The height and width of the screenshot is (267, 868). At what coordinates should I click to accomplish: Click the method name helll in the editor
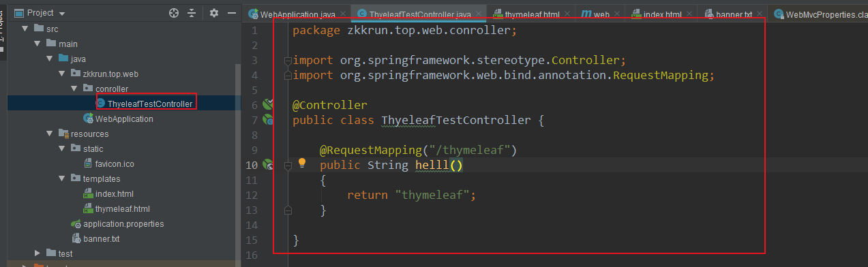[432, 165]
